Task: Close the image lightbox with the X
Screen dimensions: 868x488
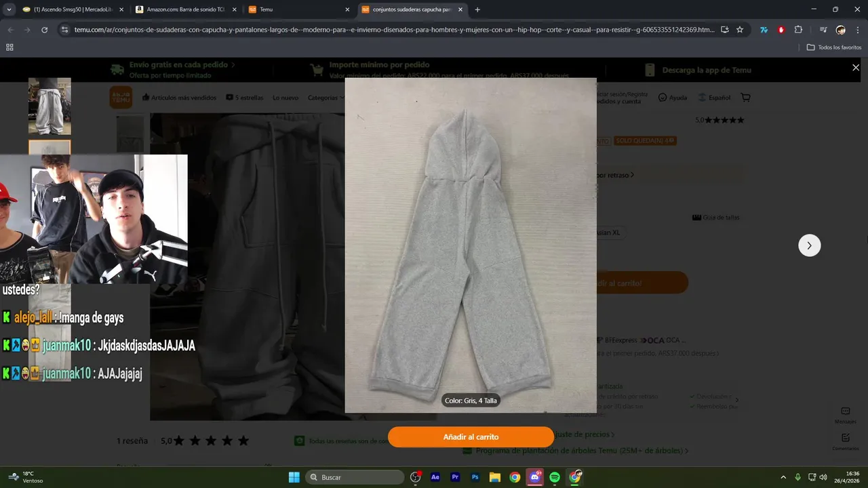Action: (x=855, y=68)
